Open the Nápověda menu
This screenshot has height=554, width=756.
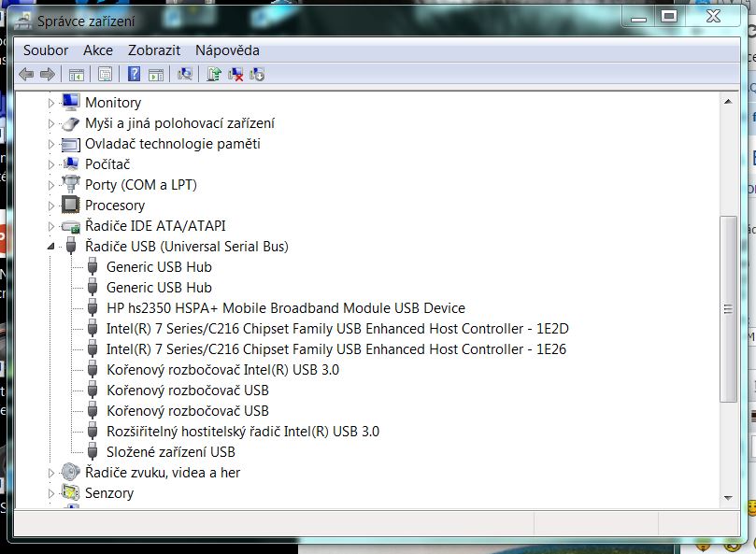point(227,50)
